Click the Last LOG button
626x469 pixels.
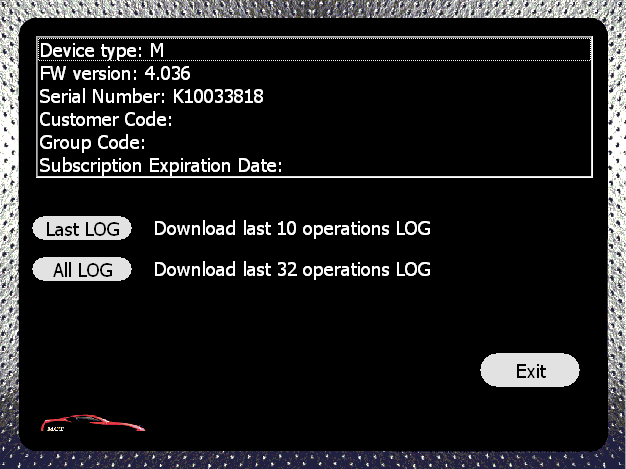(82, 229)
